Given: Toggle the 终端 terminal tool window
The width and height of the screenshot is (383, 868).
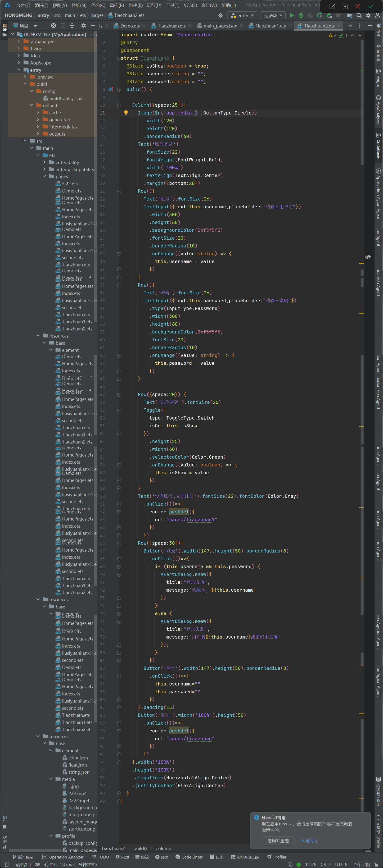Looking at the screenshot, I should pos(142,857).
